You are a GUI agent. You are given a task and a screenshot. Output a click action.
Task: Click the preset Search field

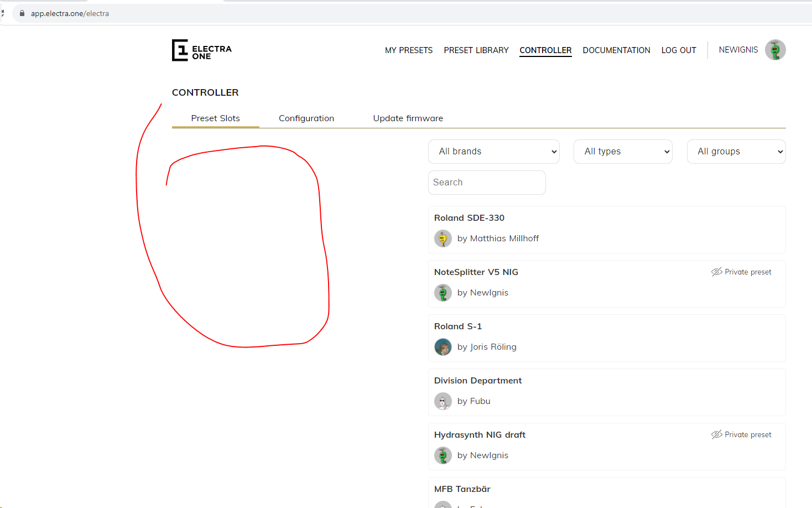(487, 183)
